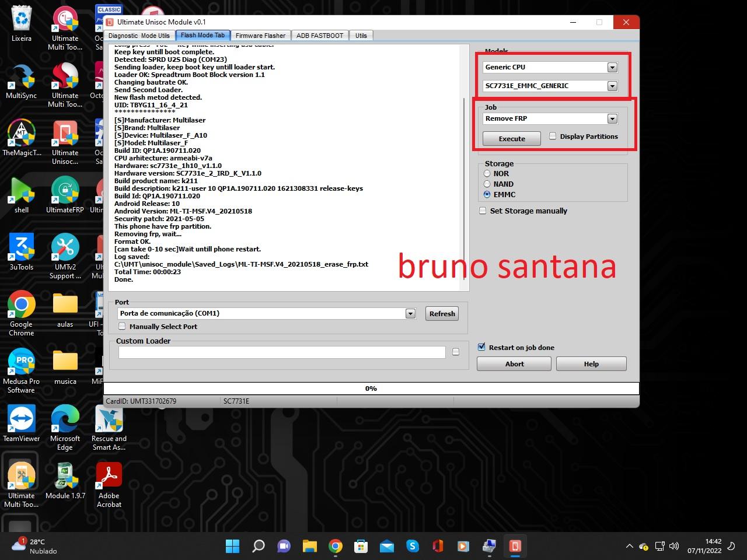This screenshot has width=747, height=560.
Task: Open the MultiSync desktop shortcut
Action: (22, 80)
